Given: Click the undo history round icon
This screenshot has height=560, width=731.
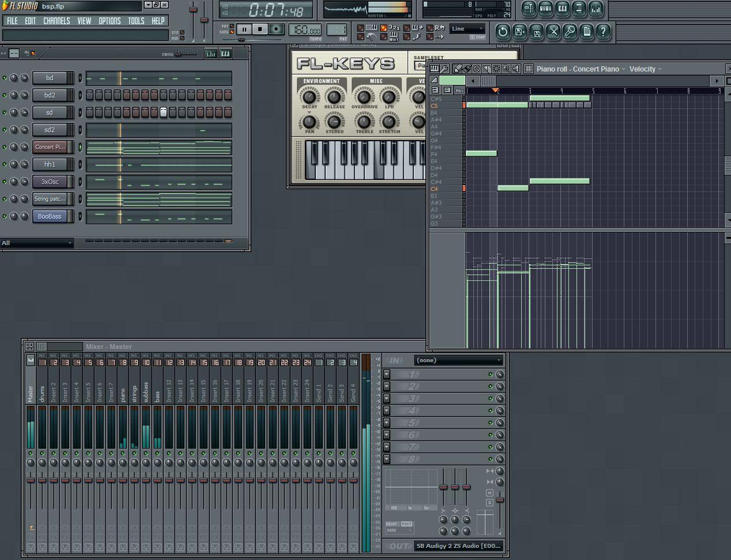Looking at the screenshot, I should coord(503,32).
